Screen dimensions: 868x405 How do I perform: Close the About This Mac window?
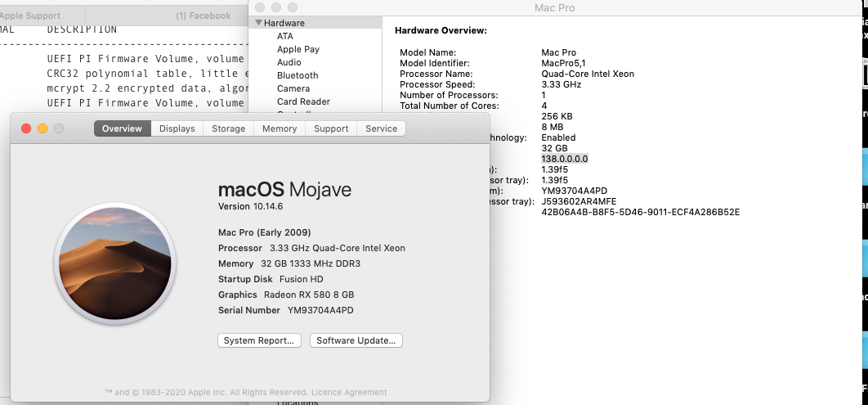coord(26,128)
